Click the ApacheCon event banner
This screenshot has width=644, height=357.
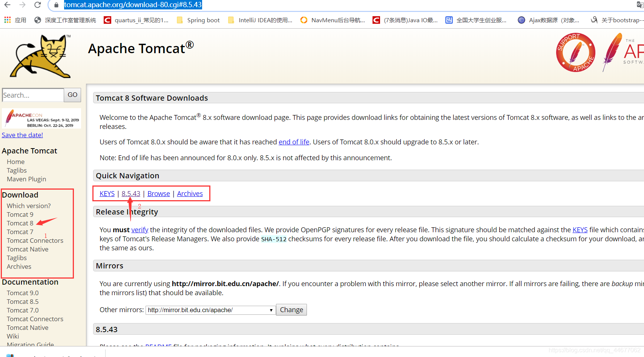point(41,118)
